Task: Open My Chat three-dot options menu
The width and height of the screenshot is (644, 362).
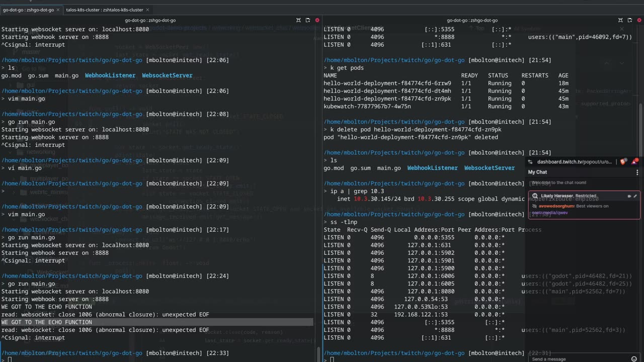Action: pos(637,172)
